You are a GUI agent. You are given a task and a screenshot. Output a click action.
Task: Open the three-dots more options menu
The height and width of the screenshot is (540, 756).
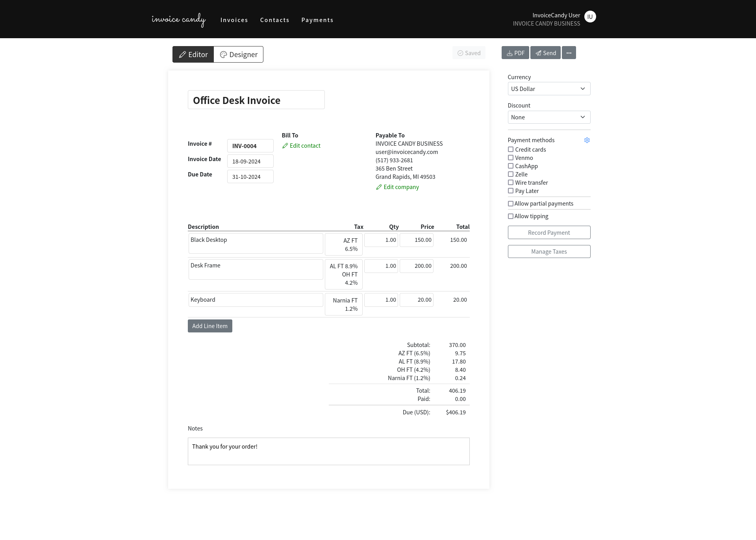point(569,53)
